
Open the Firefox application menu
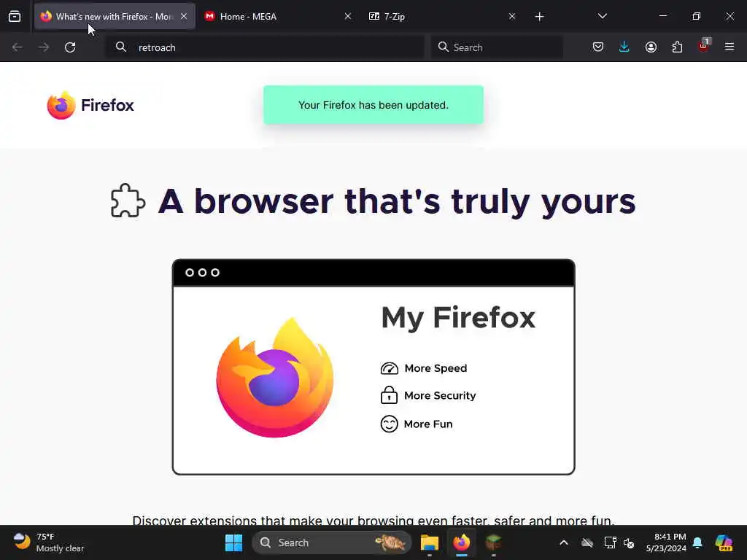tap(729, 47)
